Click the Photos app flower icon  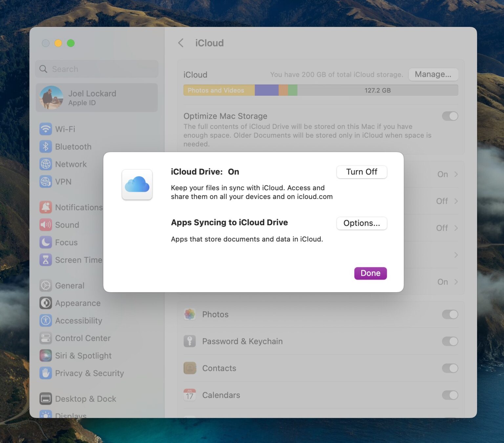tap(190, 314)
